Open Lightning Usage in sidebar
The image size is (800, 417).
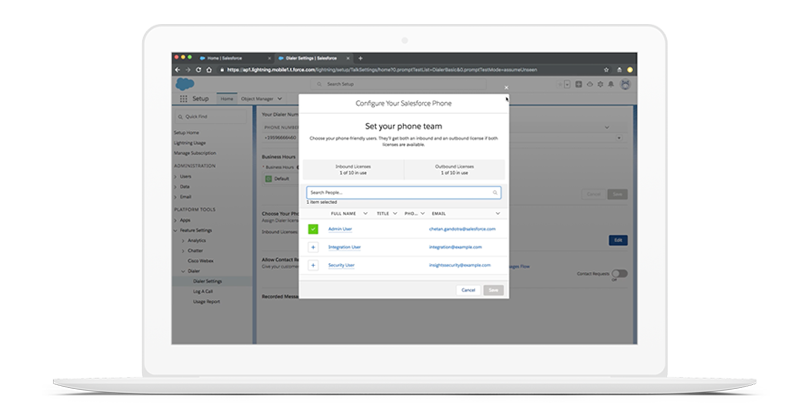point(190,143)
